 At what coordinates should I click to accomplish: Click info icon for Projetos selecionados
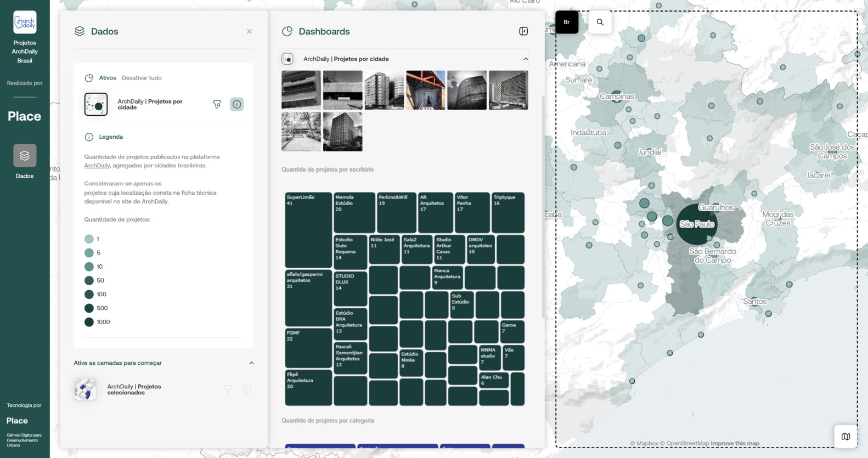247,389
